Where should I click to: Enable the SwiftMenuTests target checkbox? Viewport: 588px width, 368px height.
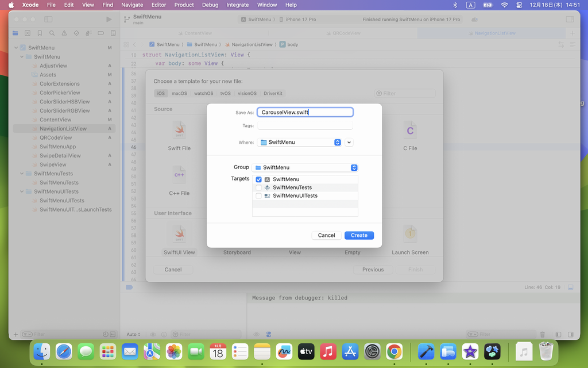pos(258,187)
